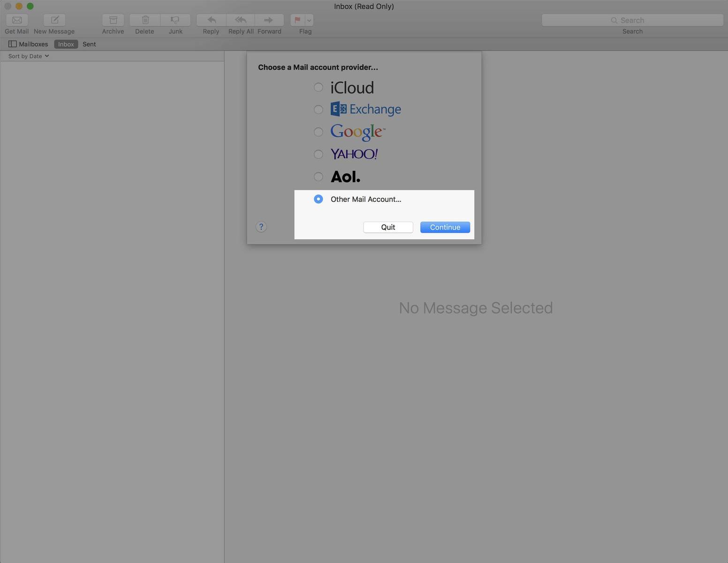Select the Aol radio button
The width and height of the screenshot is (728, 563).
click(318, 177)
